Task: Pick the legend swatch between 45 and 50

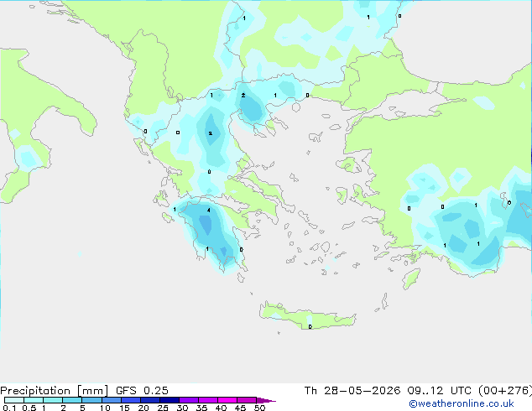Action: (247, 400)
